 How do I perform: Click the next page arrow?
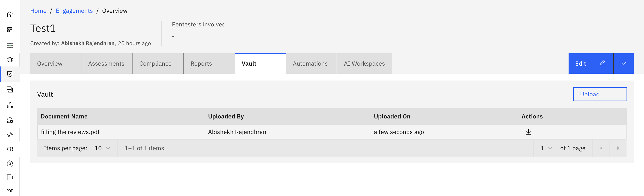[618, 148]
